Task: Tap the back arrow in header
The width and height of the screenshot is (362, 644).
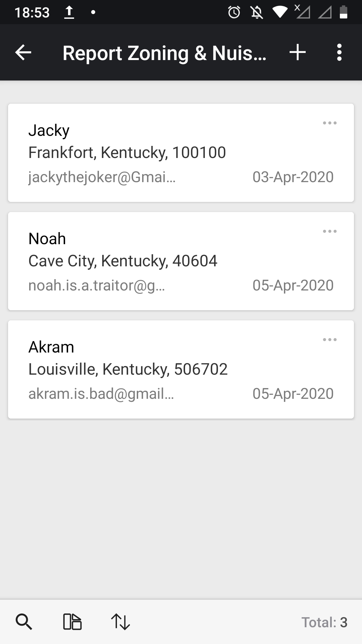Action: 23,53
